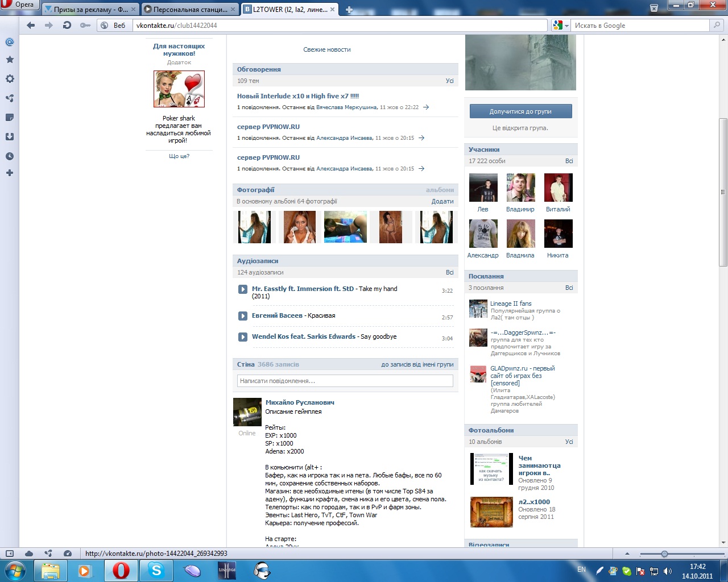The image size is (728, 582).
Task: Open the closed tabs trash icon
Action: pos(654,8)
